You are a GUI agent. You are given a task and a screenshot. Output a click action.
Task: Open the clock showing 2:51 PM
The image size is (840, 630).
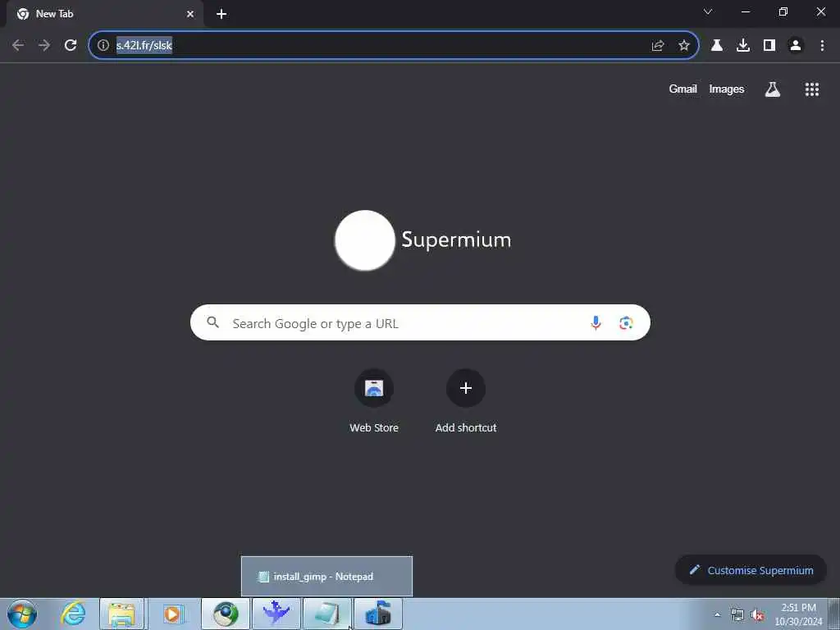pos(798,614)
